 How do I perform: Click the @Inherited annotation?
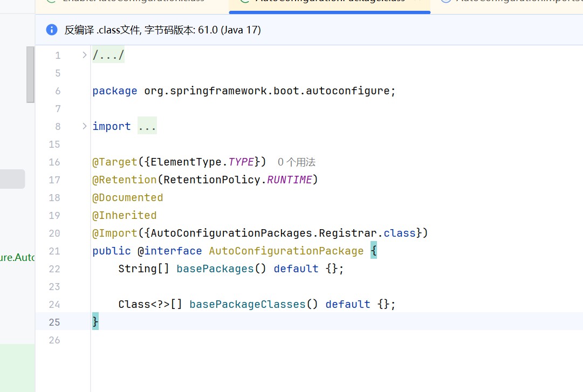coord(124,216)
